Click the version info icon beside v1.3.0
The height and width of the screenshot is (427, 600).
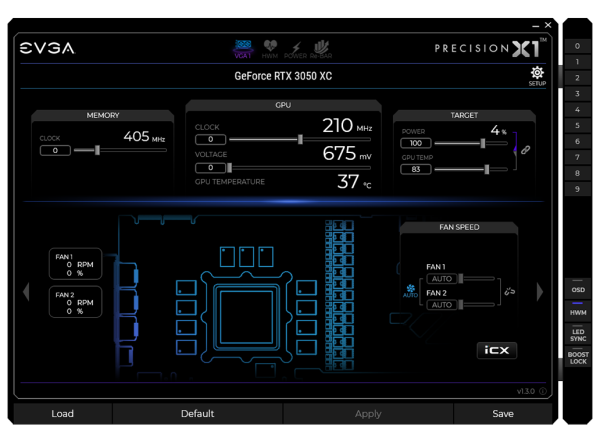tap(543, 391)
